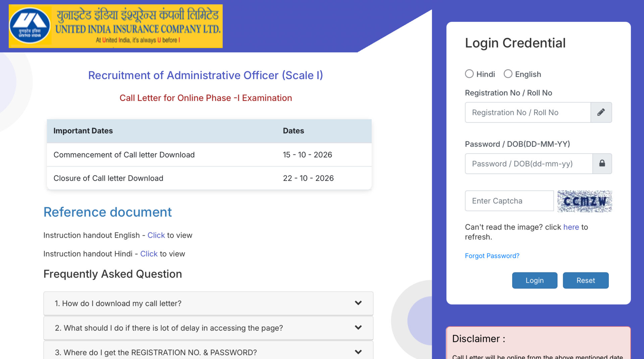Click the 'Dates' column header
The height and width of the screenshot is (359, 644).
[x=293, y=131]
